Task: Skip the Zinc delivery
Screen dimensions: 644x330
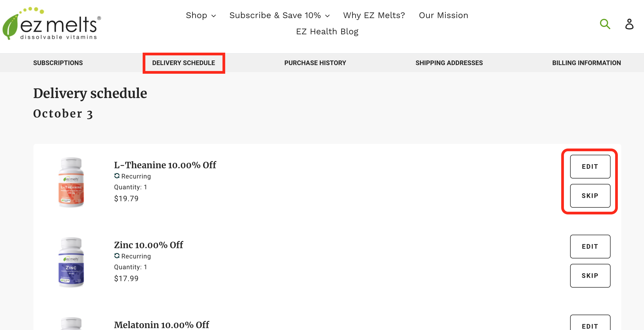Action: (590, 276)
